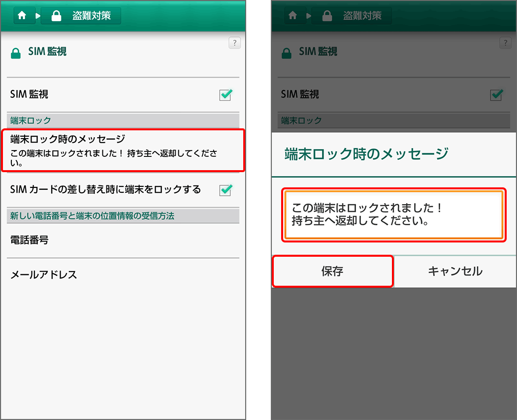Select the 端末ロック section header on left screen
Image resolution: width=517 pixels, height=420 pixels.
coord(123,120)
